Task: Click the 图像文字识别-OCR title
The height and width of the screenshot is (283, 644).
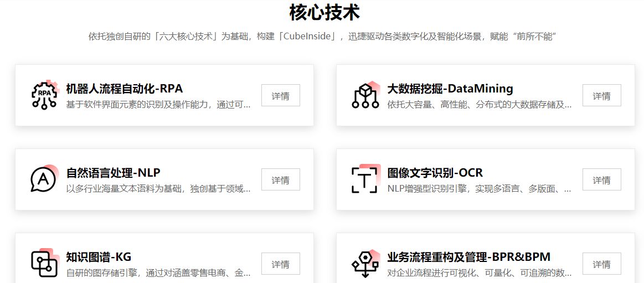Action: pos(435,173)
